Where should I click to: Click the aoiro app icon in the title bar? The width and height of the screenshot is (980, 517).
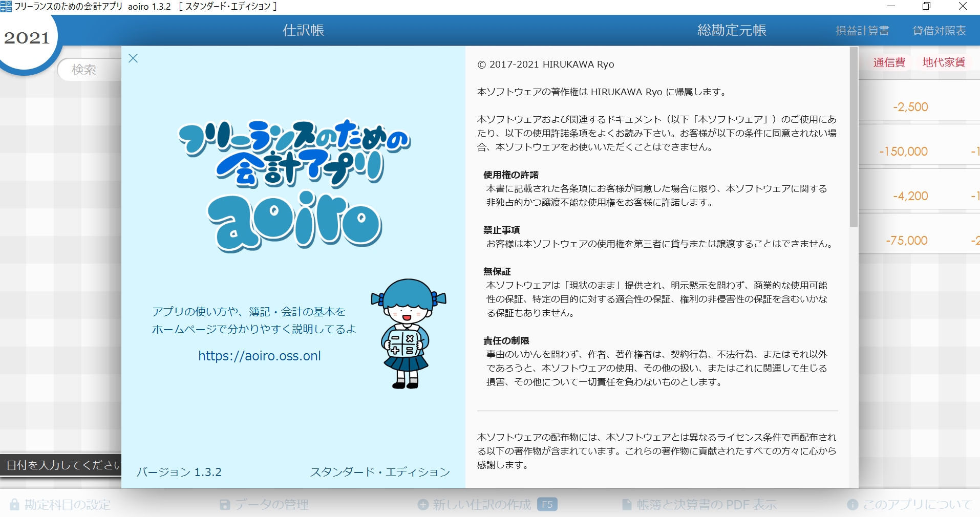7,7
